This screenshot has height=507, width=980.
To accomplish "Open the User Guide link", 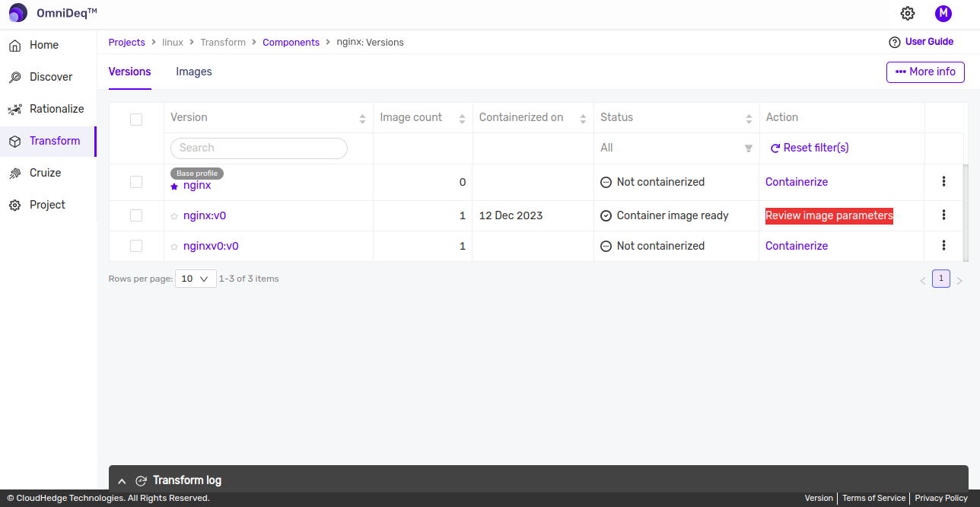I will click(x=929, y=42).
